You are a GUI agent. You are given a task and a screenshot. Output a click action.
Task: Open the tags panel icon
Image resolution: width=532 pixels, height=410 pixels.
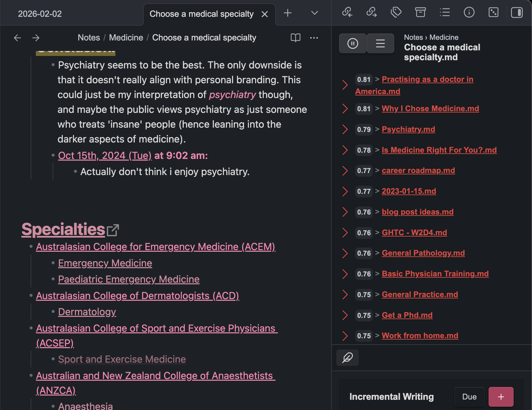point(396,13)
